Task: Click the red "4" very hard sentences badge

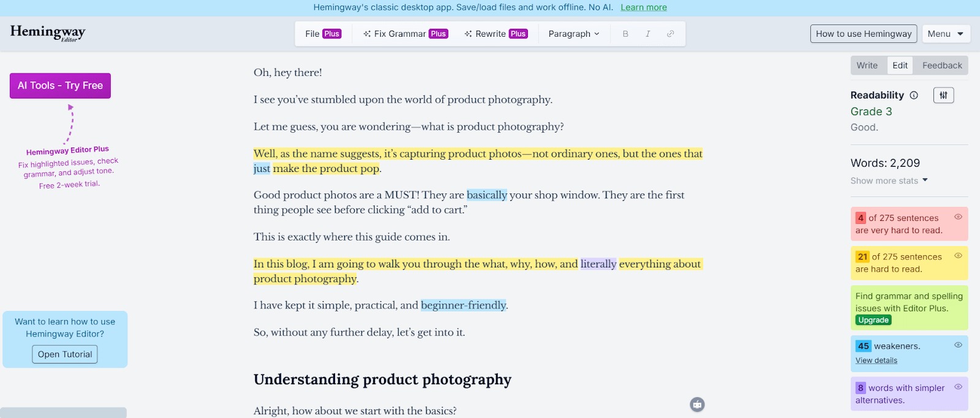Action: [861, 218]
